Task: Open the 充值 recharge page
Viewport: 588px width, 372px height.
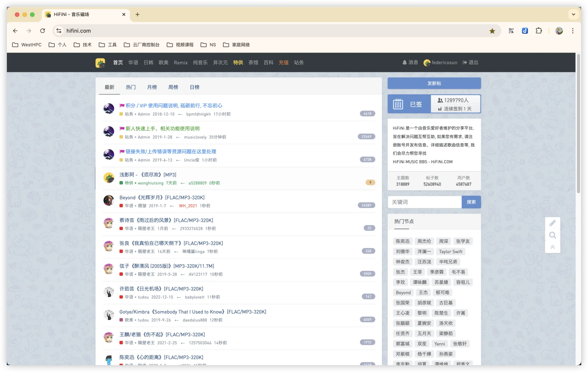Action: coord(284,63)
